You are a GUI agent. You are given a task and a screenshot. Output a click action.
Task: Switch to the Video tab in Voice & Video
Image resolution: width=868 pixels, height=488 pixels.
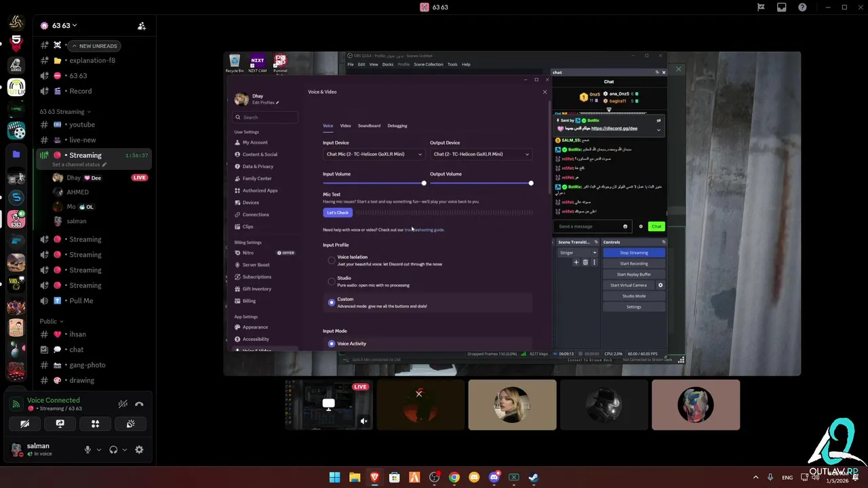click(345, 125)
